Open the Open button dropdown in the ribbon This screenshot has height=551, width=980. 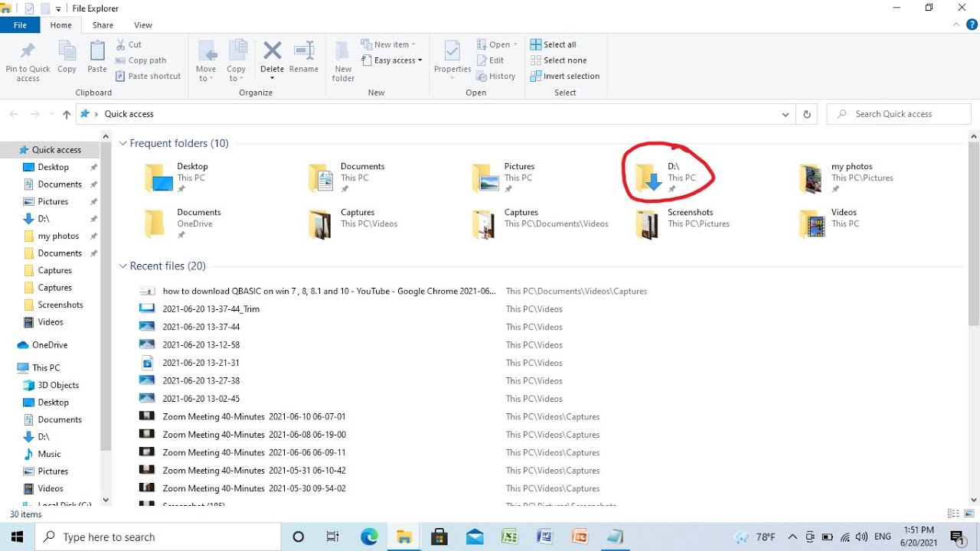515,44
